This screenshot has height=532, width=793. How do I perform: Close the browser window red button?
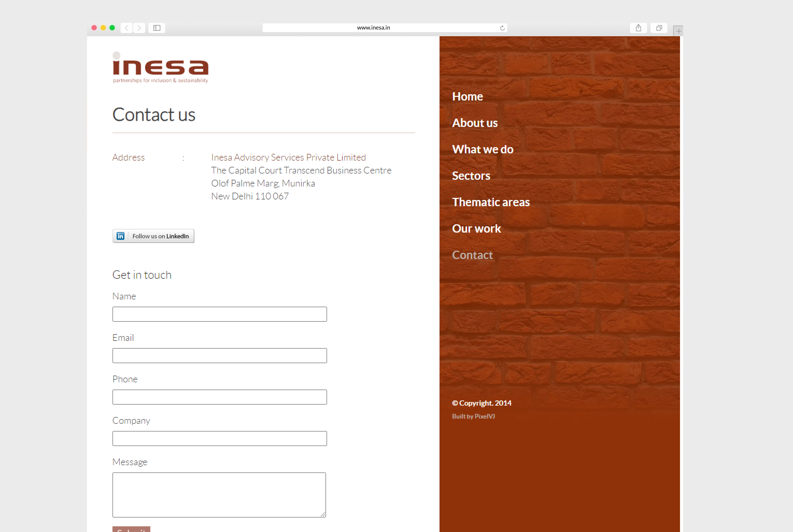coord(94,28)
